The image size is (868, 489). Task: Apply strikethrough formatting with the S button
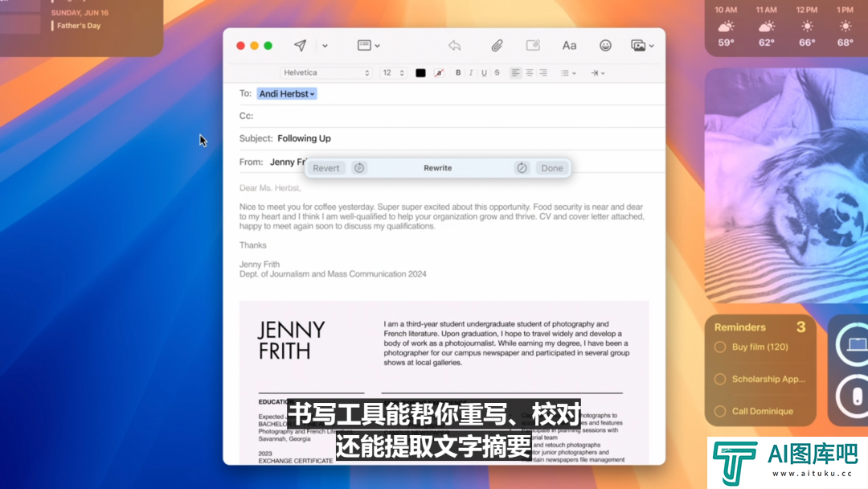click(x=497, y=73)
